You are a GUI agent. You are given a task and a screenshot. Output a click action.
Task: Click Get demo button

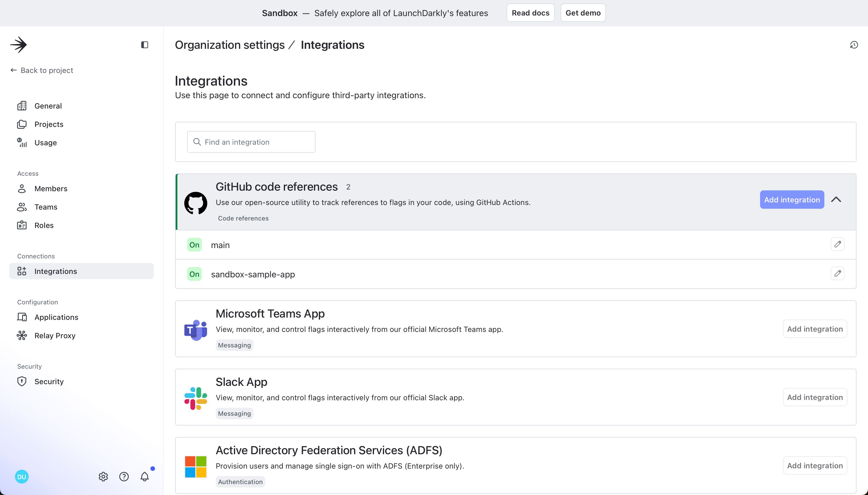[583, 13]
